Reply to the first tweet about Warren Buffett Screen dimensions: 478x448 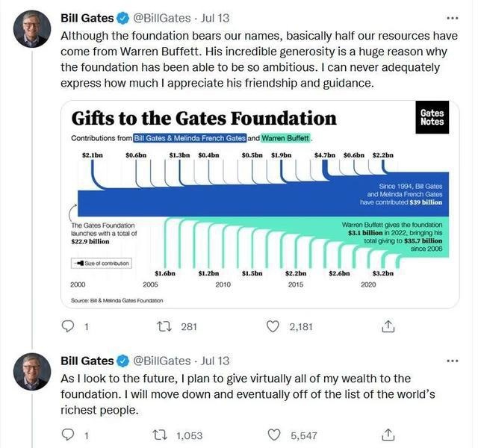(x=68, y=326)
